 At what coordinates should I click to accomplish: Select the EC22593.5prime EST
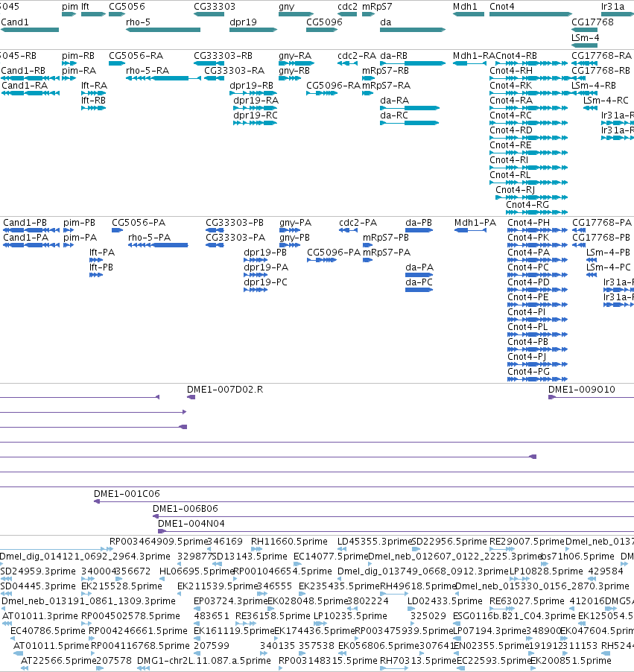point(460,668)
